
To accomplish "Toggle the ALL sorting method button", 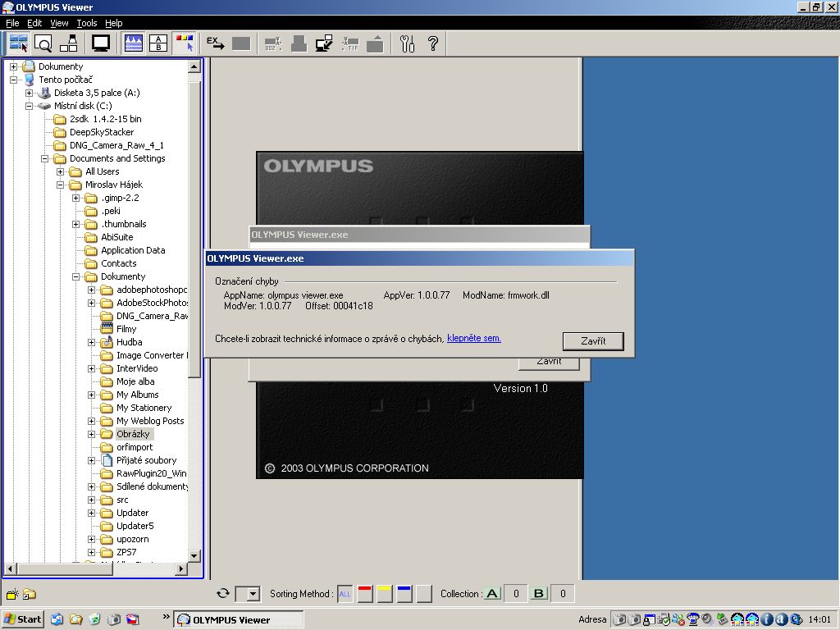I will pyautogui.click(x=345, y=594).
